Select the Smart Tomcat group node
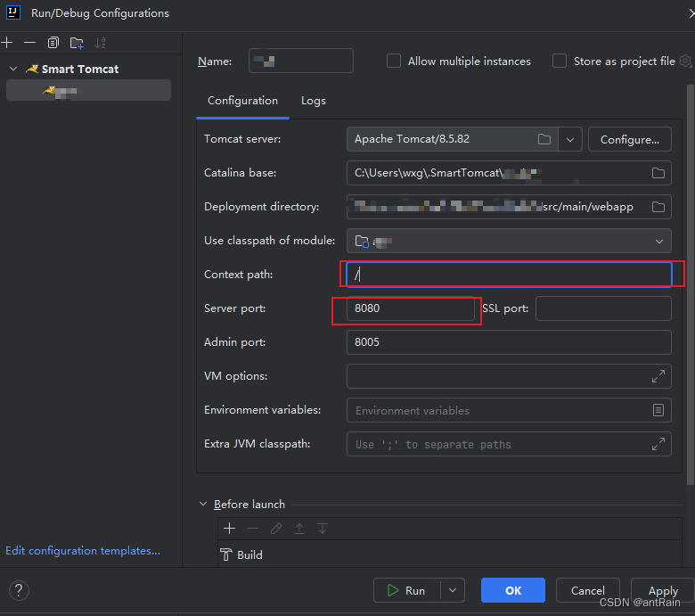This screenshot has height=616, width=695. 80,69
